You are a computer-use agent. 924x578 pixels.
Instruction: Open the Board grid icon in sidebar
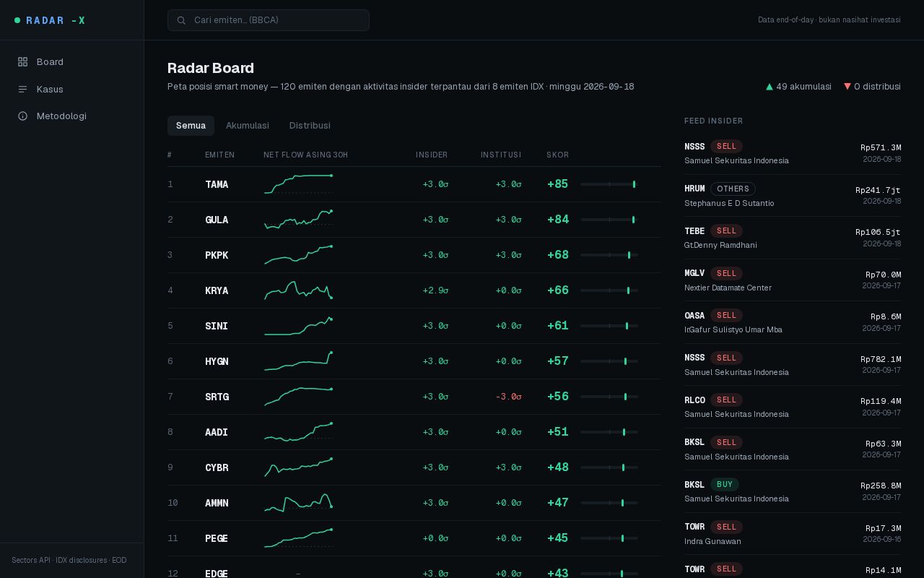(x=22, y=62)
